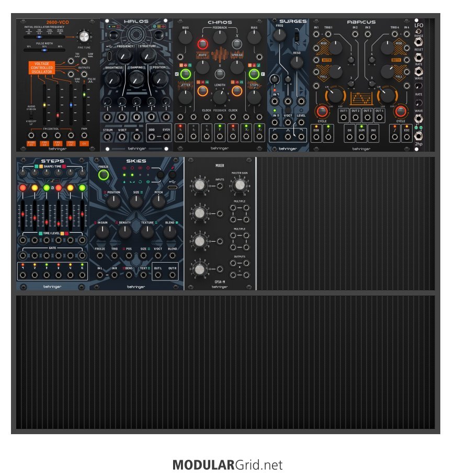The width and height of the screenshot is (456, 476).
Task: Click the Abacus TRIG 1 input jack
Action: 328,34
